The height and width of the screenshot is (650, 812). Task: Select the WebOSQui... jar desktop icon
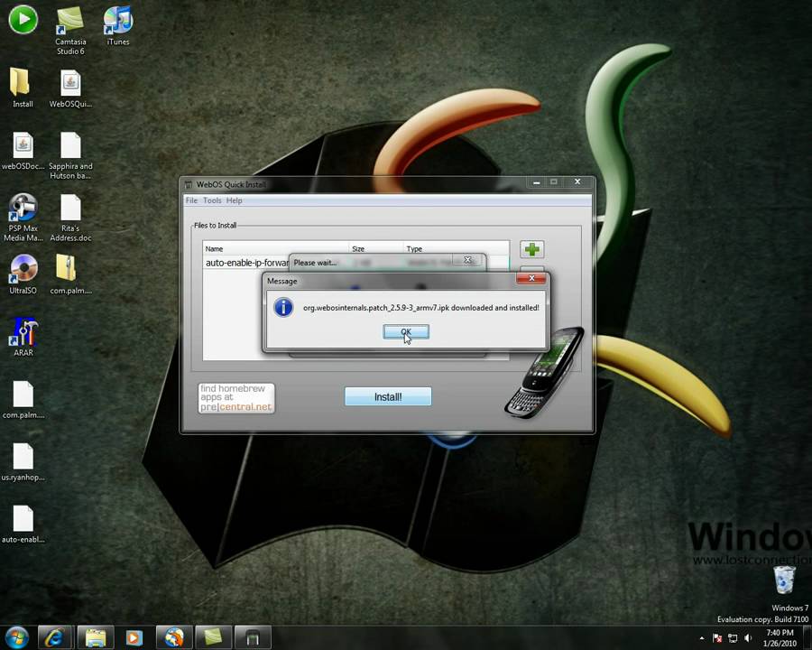click(70, 88)
